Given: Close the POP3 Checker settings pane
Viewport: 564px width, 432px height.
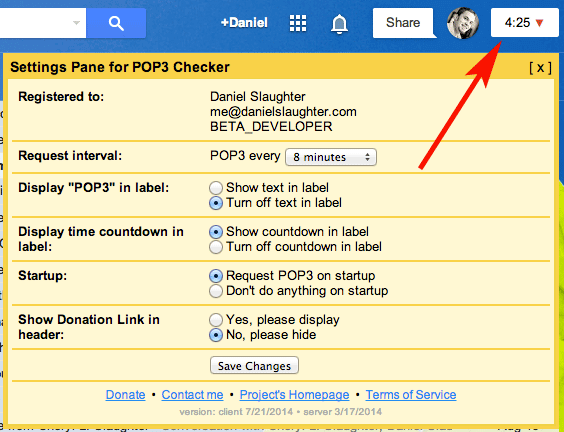Looking at the screenshot, I should (540, 67).
